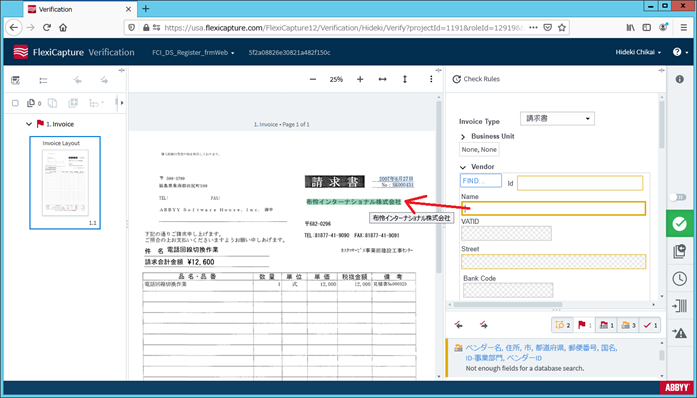Toggle the switch in right sidebar
This screenshot has height=398, width=697.
[x=678, y=197]
